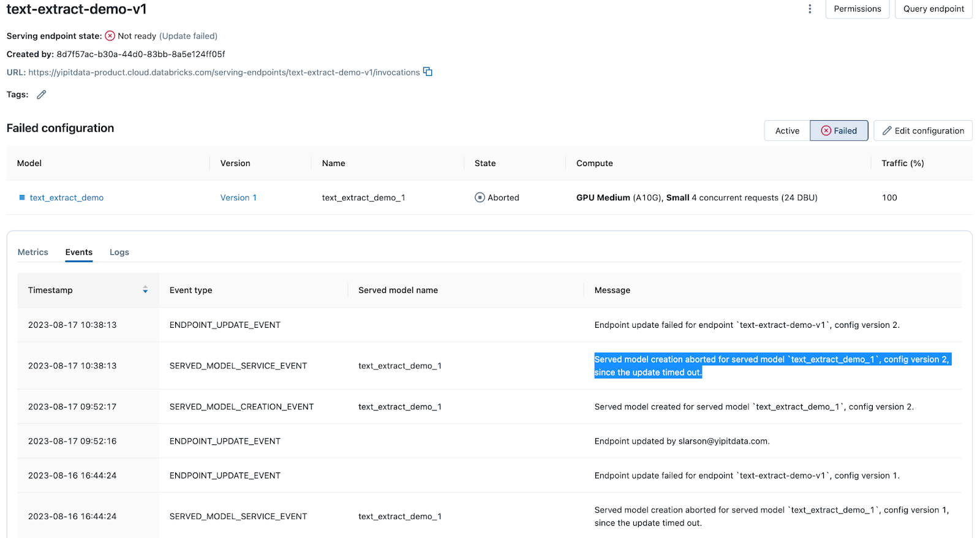Click the pencil icon to edit tags
This screenshot has width=980, height=538.
pyautogui.click(x=42, y=94)
